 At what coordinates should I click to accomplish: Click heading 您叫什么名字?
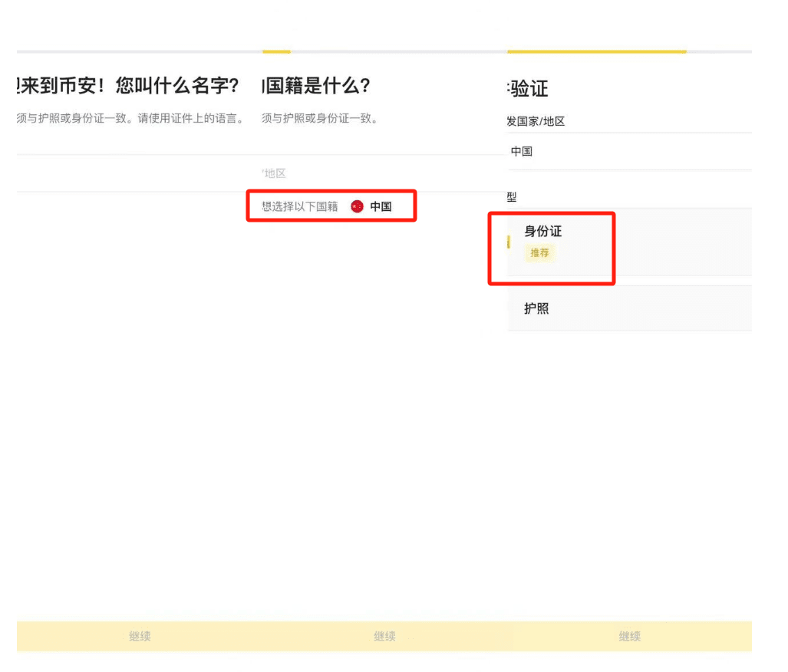tap(177, 86)
